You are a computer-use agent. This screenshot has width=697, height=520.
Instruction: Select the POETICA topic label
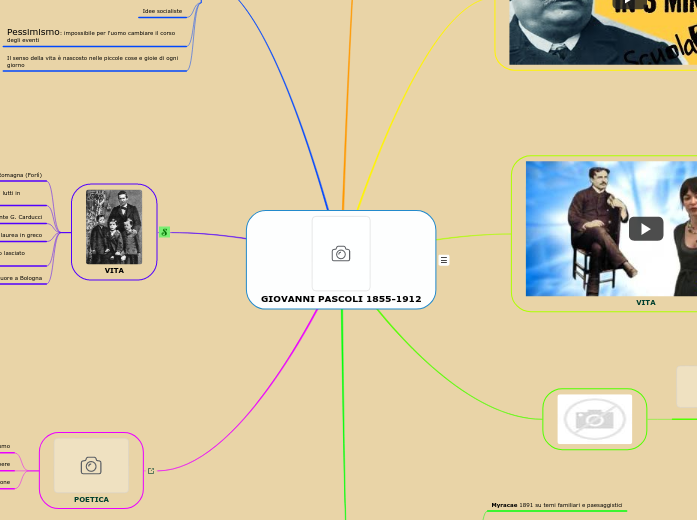[x=91, y=499]
